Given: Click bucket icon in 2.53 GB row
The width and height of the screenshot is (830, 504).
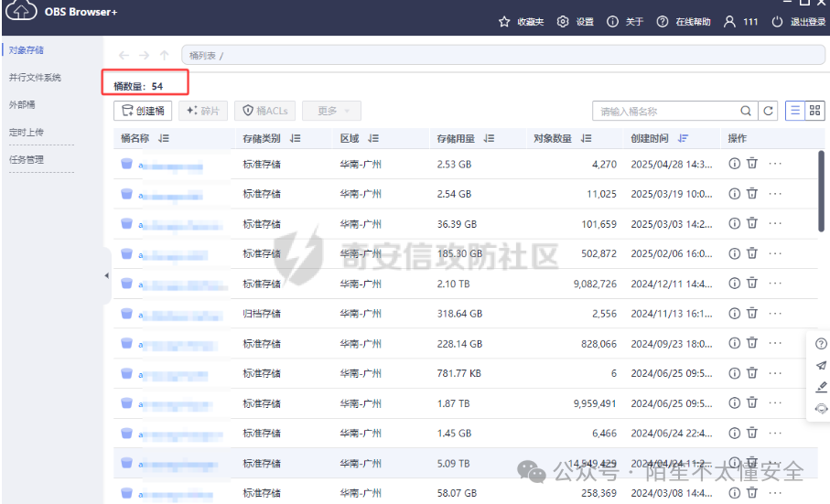Looking at the screenshot, I should click(x=126, y=164).
